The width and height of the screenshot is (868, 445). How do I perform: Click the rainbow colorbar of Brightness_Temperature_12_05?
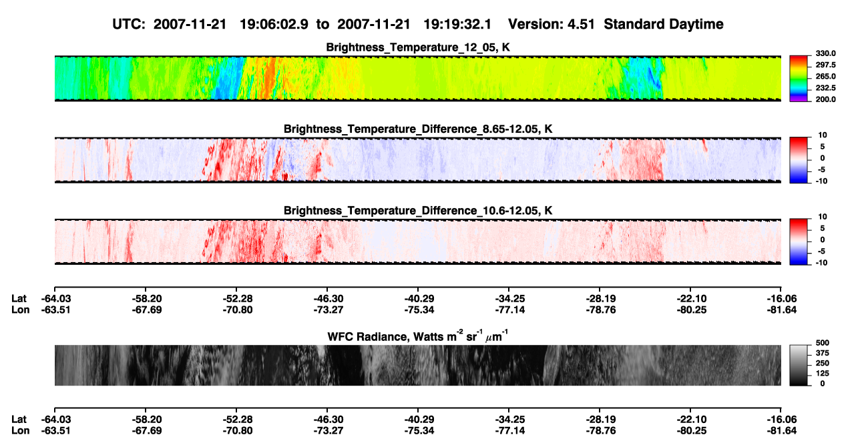click(x=799, y=78)
